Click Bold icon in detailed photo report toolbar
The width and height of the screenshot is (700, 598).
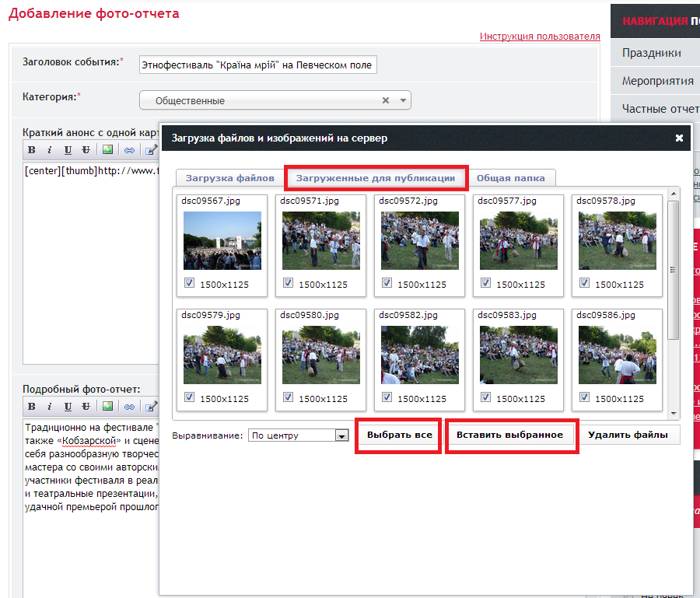pyautogui.click(x=32, y=406)
